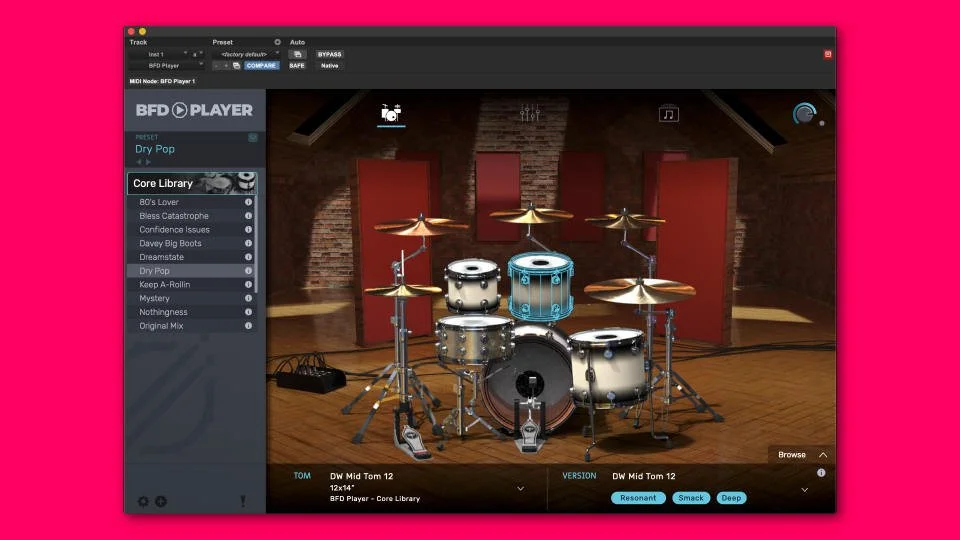Image resolution: width=960 pixels, height=540 pixels.
Task: Load the Confidence Issues preset
Action: tap(190, 230)
